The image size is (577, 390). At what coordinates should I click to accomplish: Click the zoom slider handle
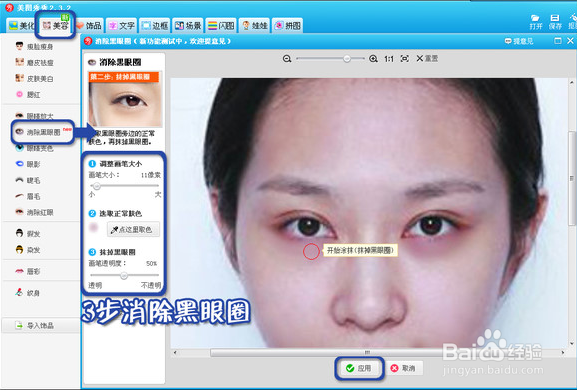(x=347, y=59)
